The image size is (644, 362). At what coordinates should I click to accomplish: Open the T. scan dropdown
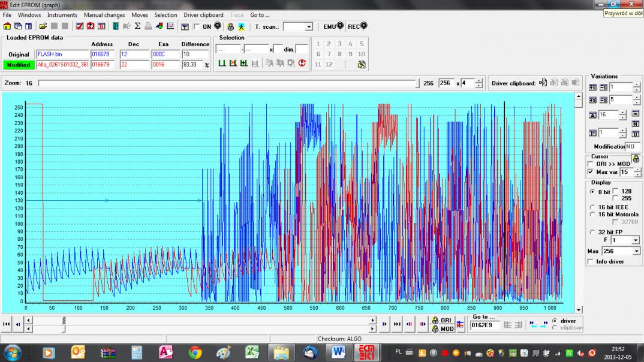pos(309,27)
